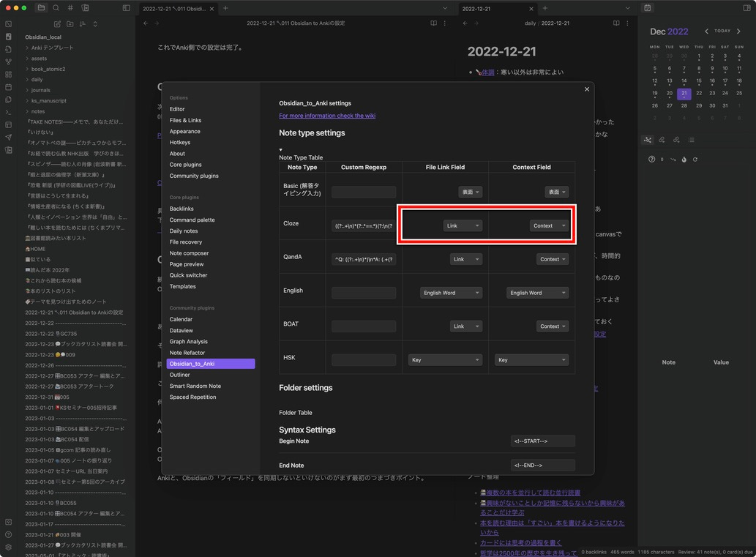
Task: Navigate back in the Obsidian to Anki note
Action: click(146, 23)
